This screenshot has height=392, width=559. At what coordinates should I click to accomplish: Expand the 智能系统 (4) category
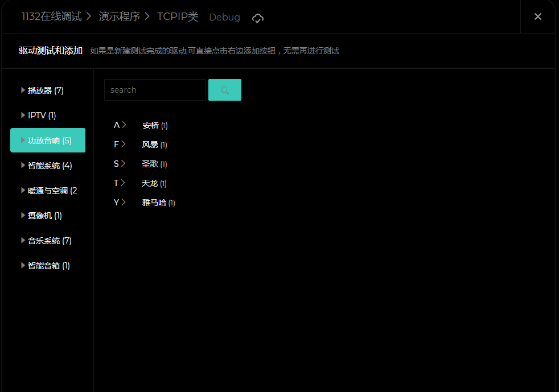tap(50, 166)
